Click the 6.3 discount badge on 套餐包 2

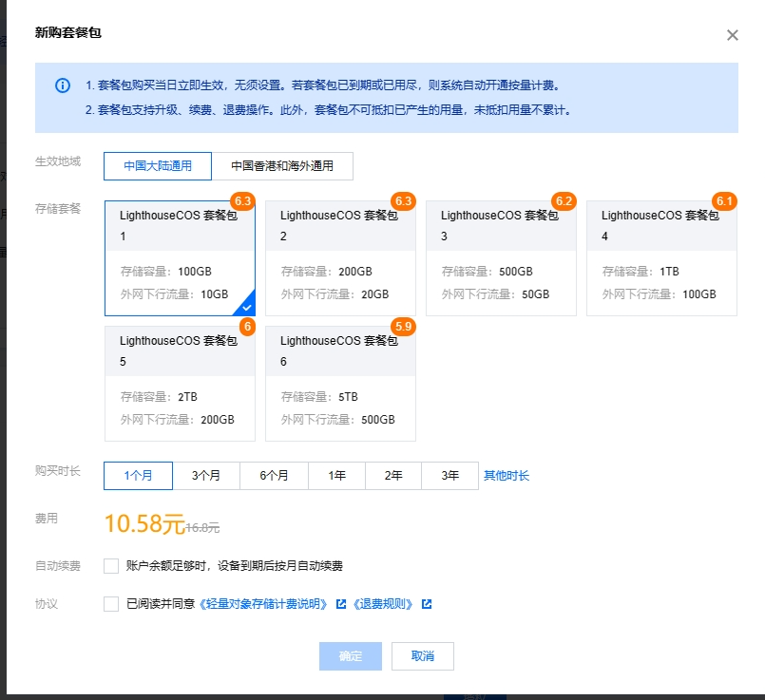tap(403, 201)
